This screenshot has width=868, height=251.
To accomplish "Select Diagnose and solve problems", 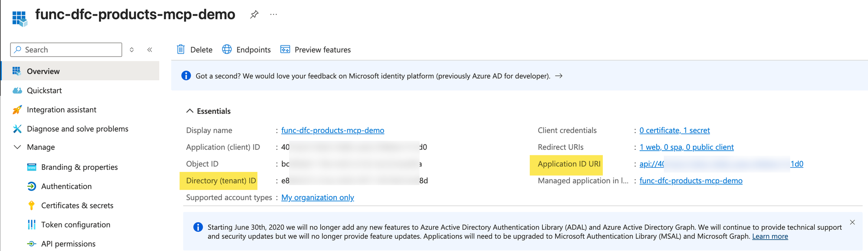I will tap(77, 129).
